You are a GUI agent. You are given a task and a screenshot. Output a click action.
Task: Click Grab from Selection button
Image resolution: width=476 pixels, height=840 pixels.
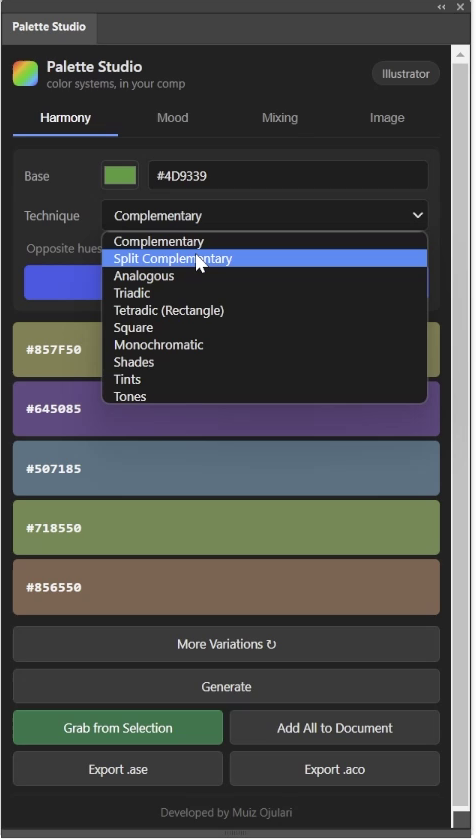[x=118, y=728]
